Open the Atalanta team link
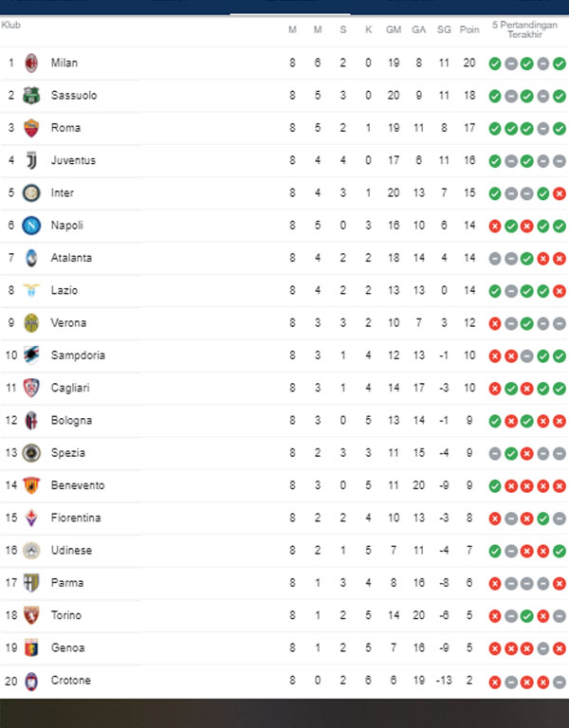Viewport: 569px width, 728px height. point(71,258)
